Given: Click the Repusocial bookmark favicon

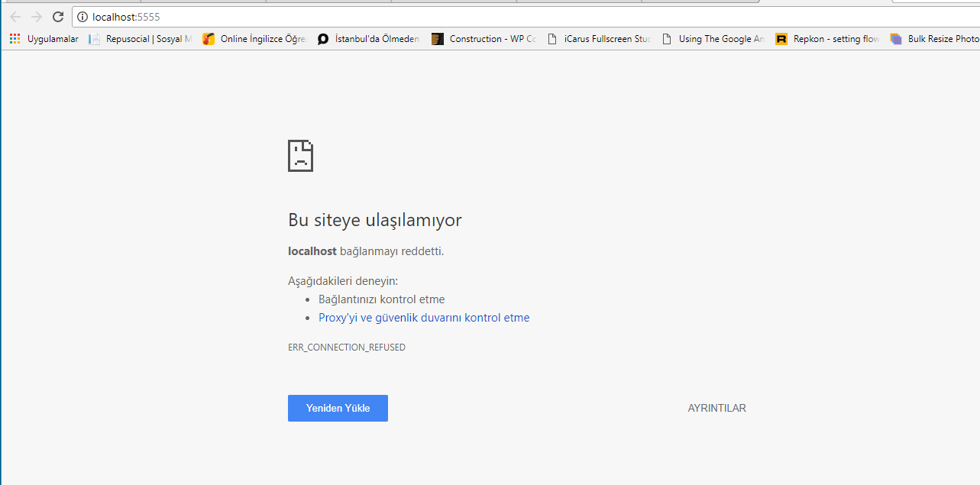Looking at the screenshot, I should coord(95,39).
